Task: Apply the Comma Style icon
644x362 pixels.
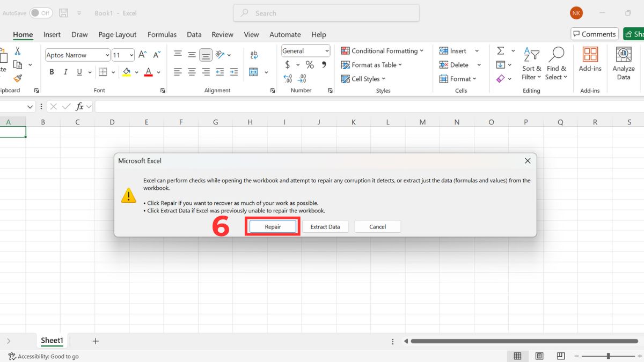Action: [324, 65]
